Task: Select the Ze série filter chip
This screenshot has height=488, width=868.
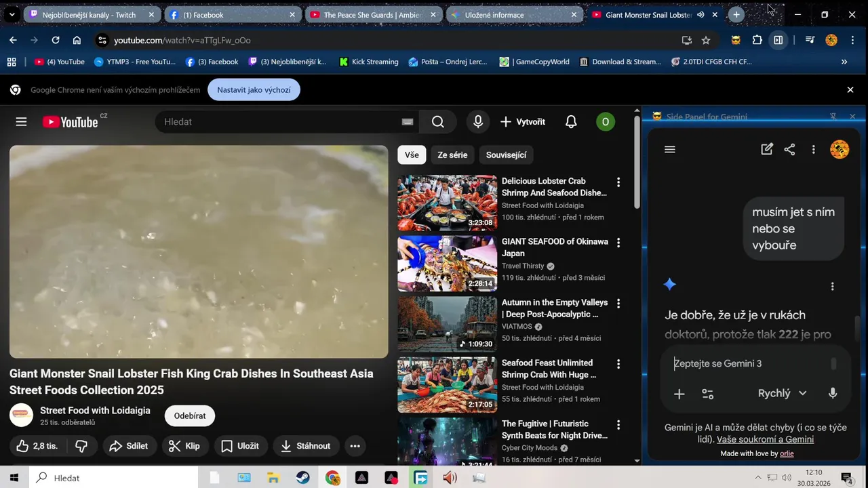Action: (x=452, y=155)
